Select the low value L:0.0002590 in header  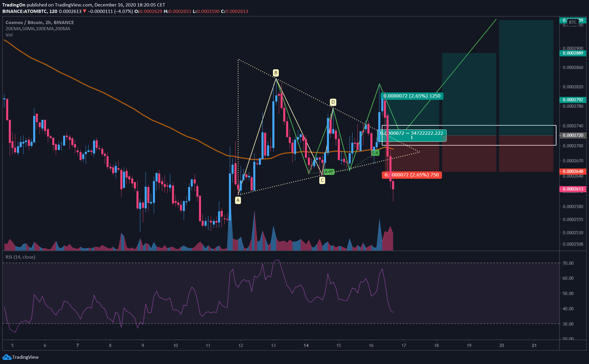pos(206,11)
